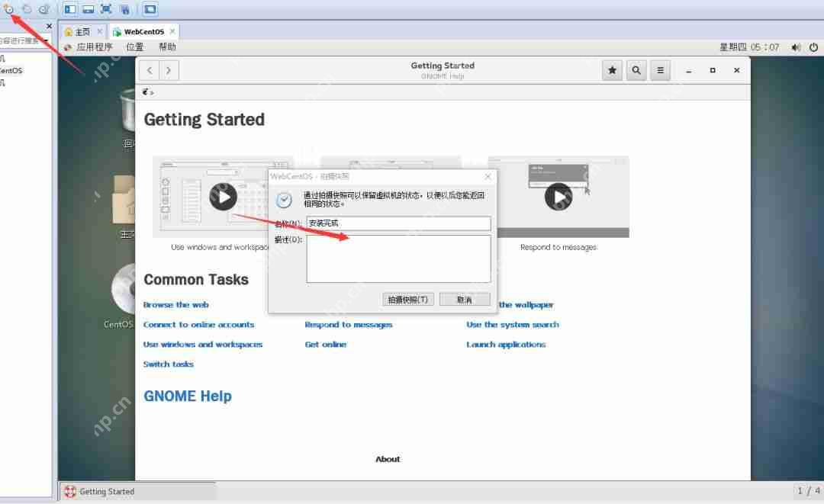Click the GNOME foot breadcrumb icon

click(146, 91)
